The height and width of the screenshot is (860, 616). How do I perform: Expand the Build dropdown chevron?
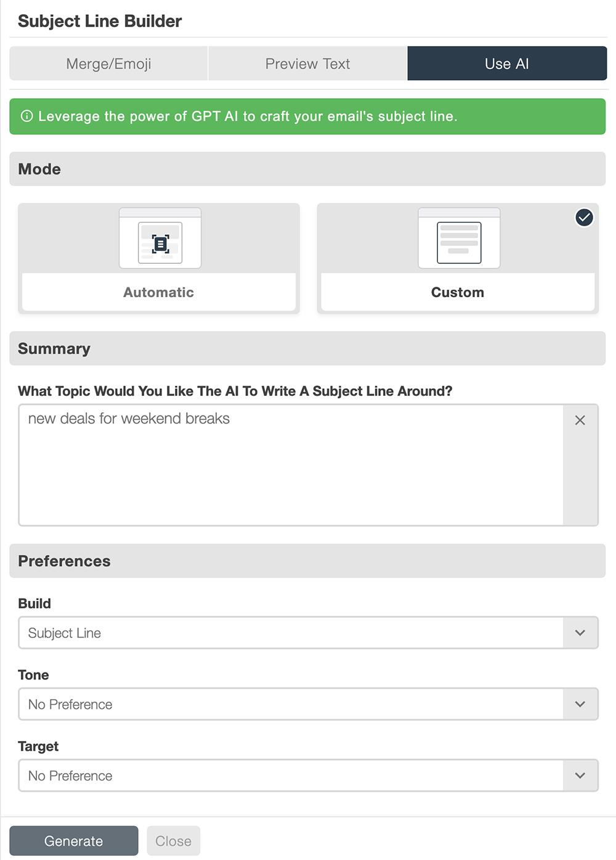(x=580, y=633)
